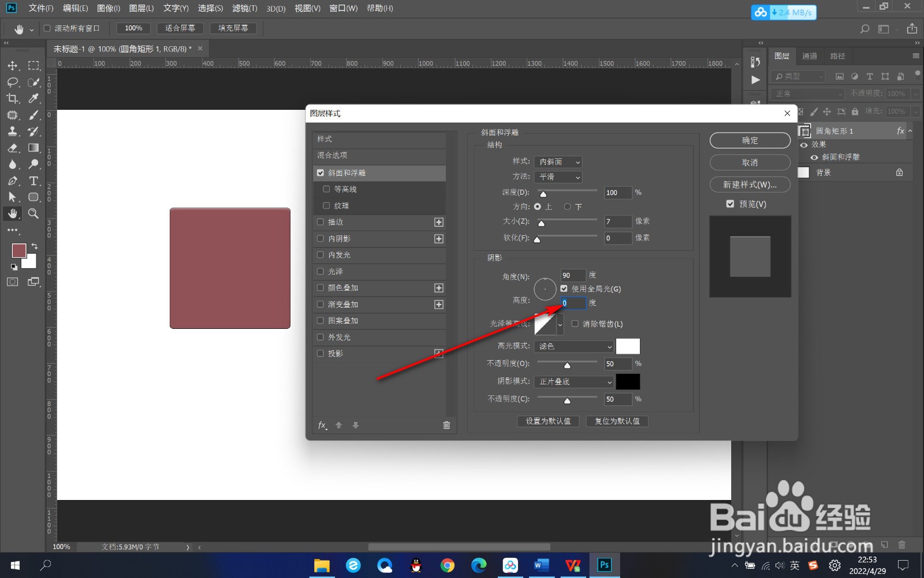Select the Eyedropper tool
This screenshot has width=924, height=578.
click(x=33, y=99)
